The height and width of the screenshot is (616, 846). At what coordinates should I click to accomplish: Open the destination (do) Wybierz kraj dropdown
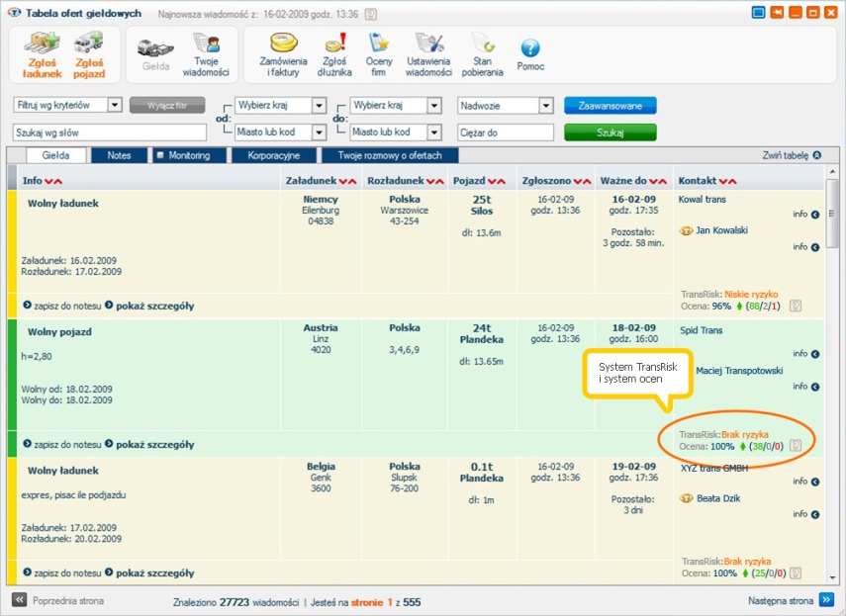(434, 105)
